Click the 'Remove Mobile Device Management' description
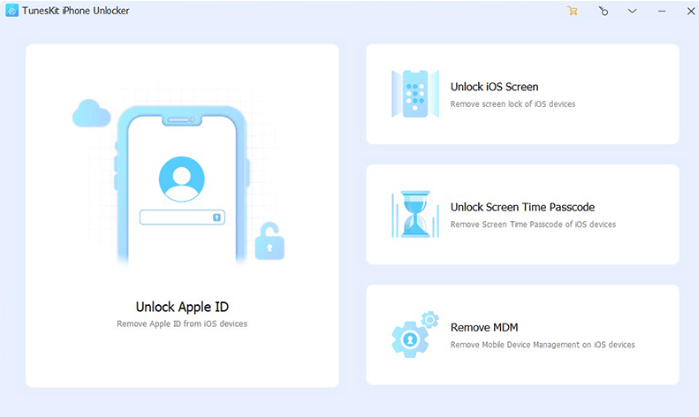This screenshot has height=417, width=699. coord(542,344)
